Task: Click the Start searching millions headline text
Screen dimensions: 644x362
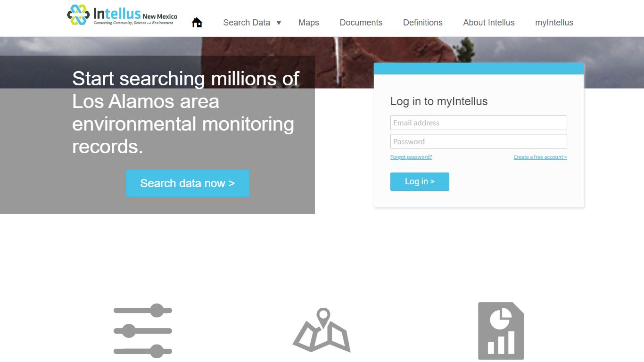Action: (186, 113)
